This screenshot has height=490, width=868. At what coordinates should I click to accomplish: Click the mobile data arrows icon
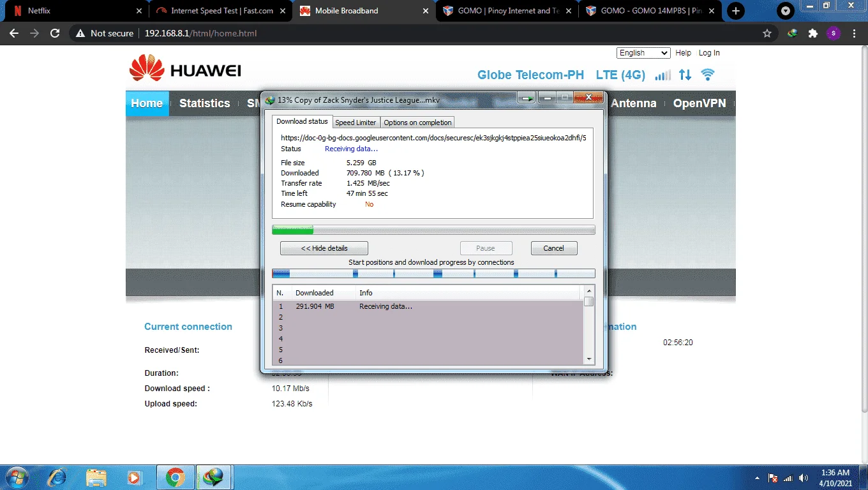coord(685,75)
